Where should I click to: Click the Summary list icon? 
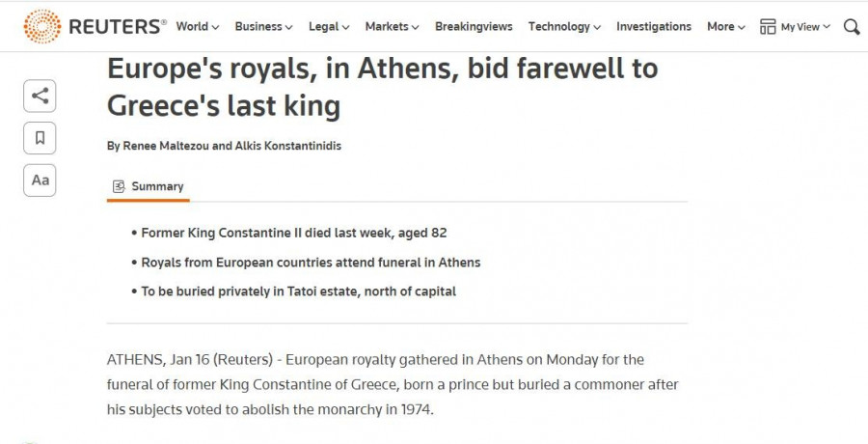coord(119,186)
